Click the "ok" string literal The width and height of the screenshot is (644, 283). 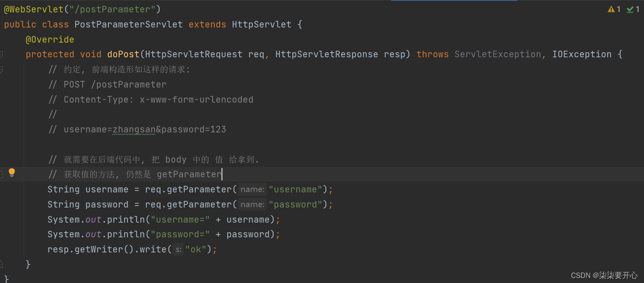(196, 249)
